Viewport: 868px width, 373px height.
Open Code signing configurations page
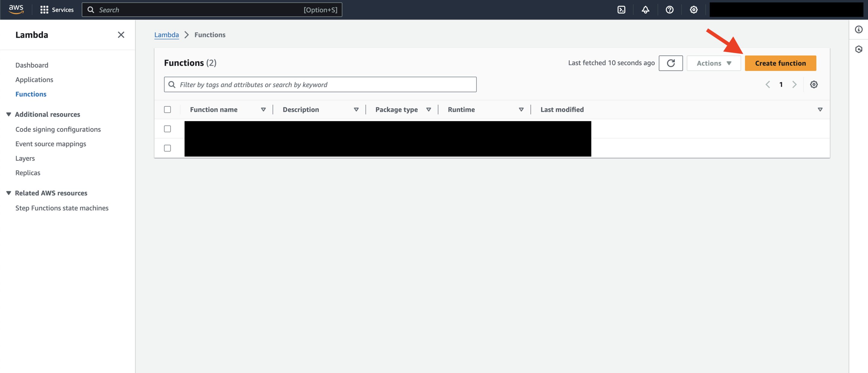tap(58, 129)
